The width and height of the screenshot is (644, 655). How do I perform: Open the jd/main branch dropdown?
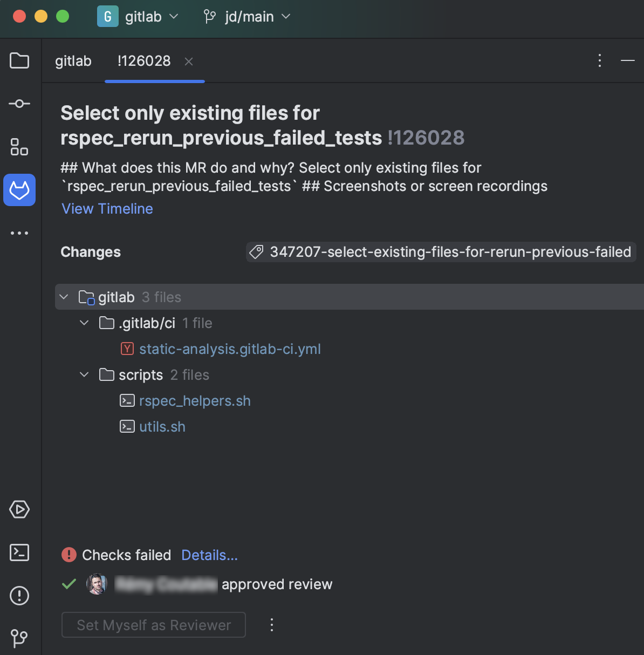click(248, 17)
